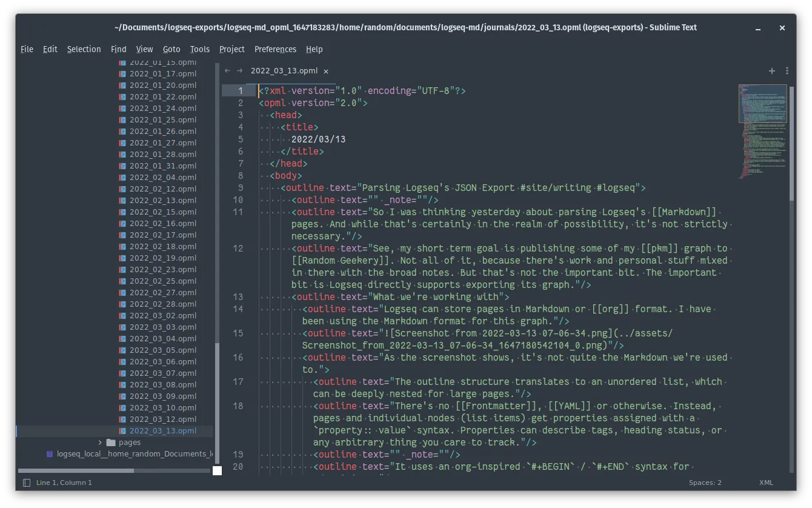
Task: Open 2022_02_28.opml from the sidebar
Action: coord(162,304)
